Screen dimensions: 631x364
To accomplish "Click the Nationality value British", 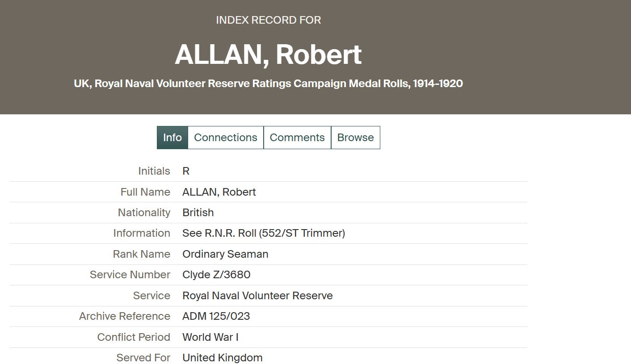I will pyautogui.click(x=198, y=213).
